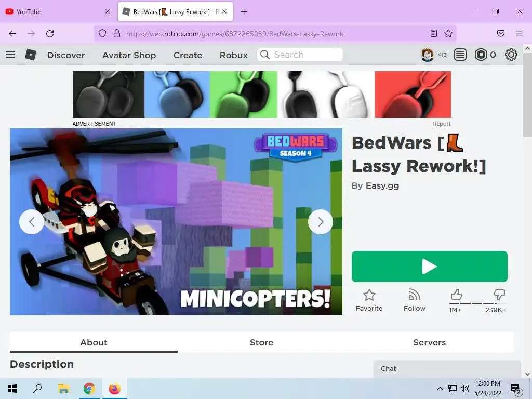Switch to the About tab
The width and height of the screenshot is (532, 399).
[x=94, y=342]
